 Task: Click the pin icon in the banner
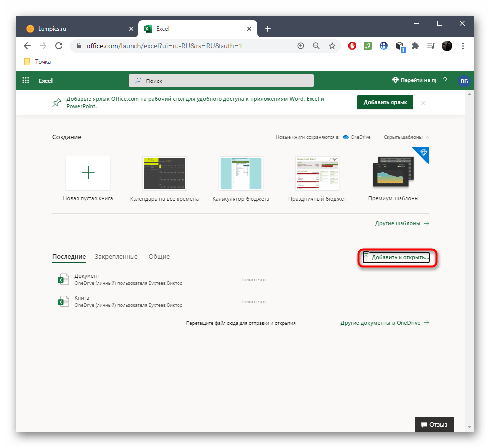pos(57,102)
